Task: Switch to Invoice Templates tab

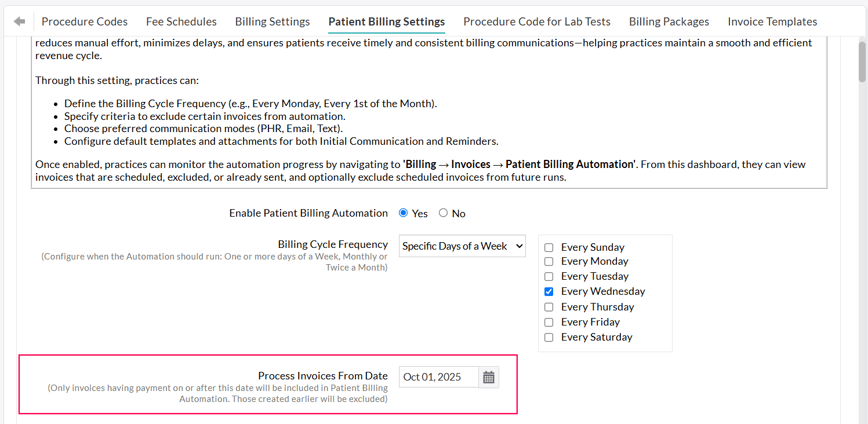Action: pyautogui.click(x=772, y=21)
